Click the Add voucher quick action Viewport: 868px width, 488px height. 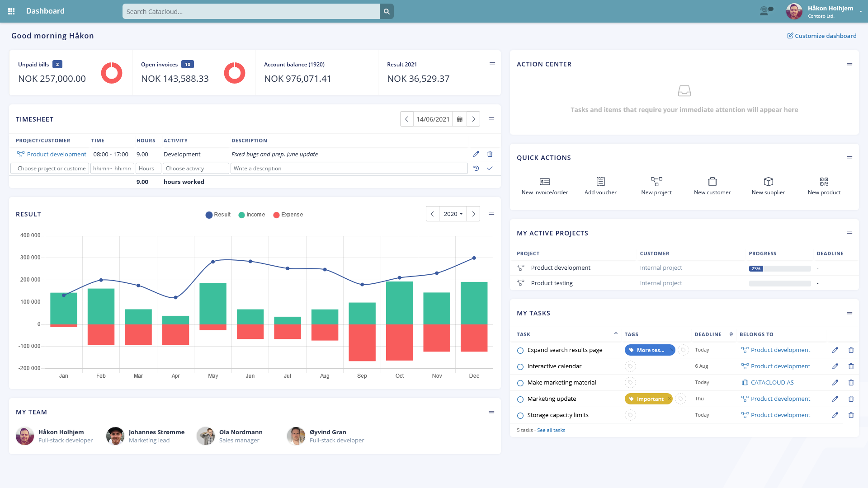coord(600,186)
